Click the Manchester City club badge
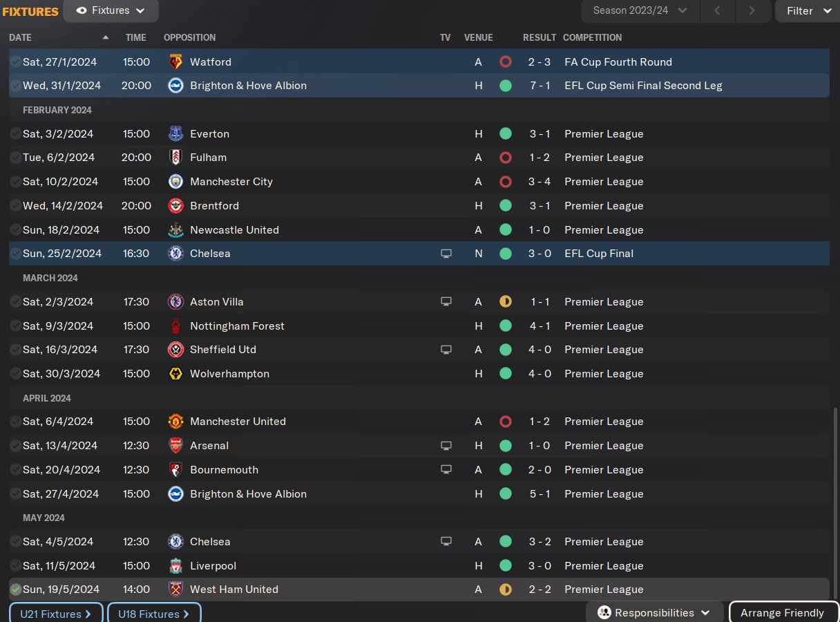Viewport: 840px width, 622px height. [x=176, y=182]
